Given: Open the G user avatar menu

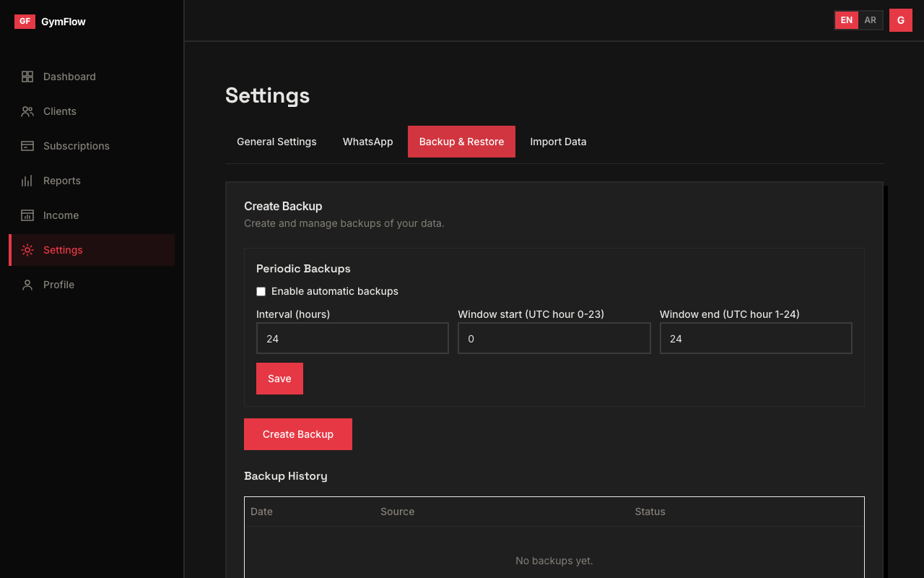Looking at the screenshot, I should [x=900, y=20].
